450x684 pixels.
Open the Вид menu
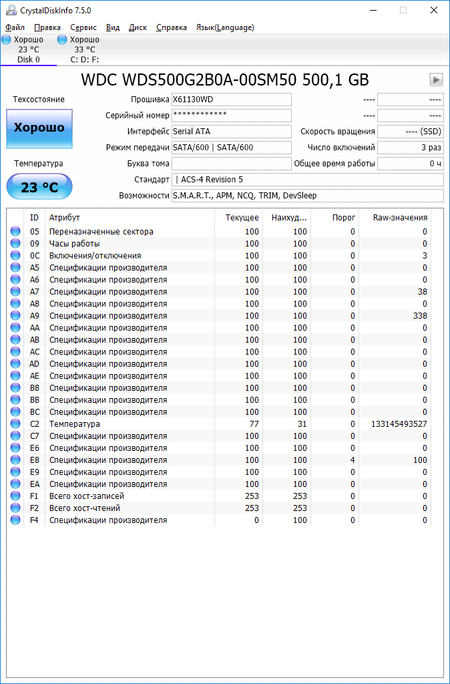click(112, 27)
